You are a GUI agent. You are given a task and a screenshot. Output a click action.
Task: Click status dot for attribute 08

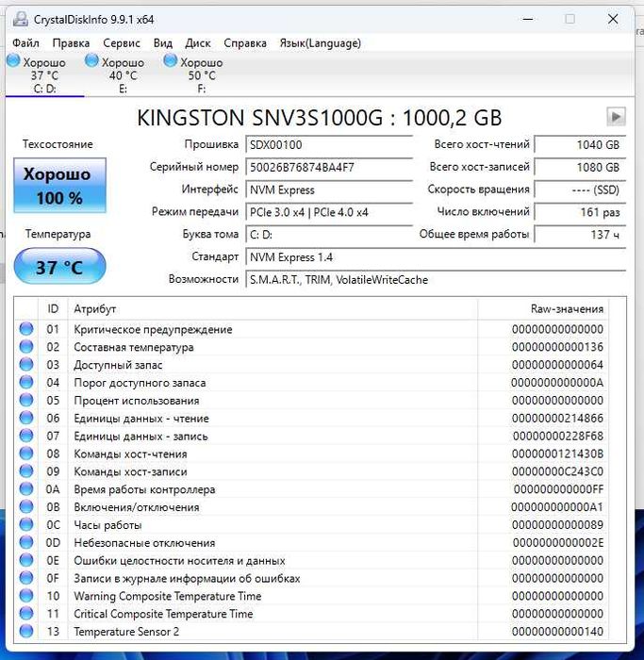tap(26, 454)
